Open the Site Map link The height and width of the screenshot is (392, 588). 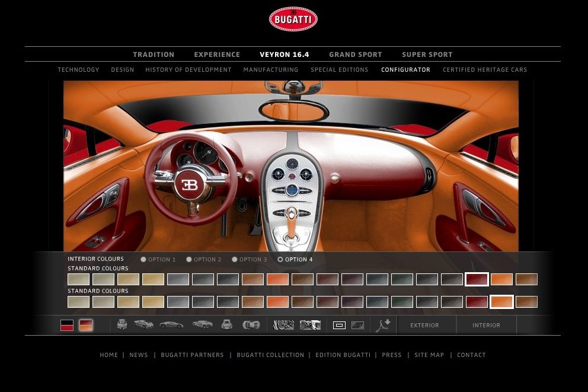429,355
